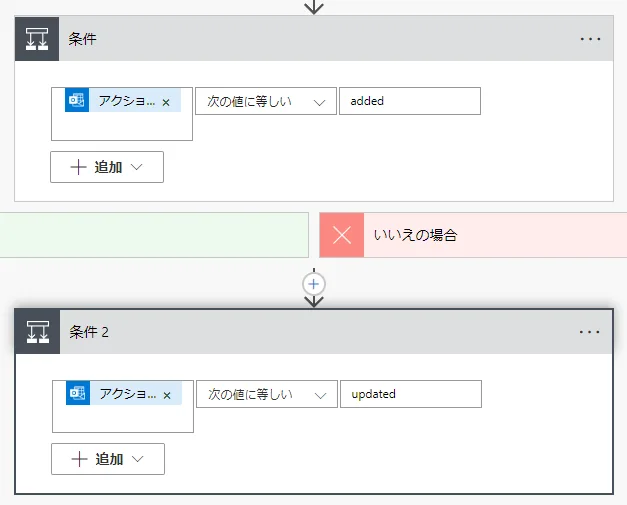The width and height of the screenshot is (627, 505).
Task: Click the 追加 button in 条件 card
Action: point(107,167)
